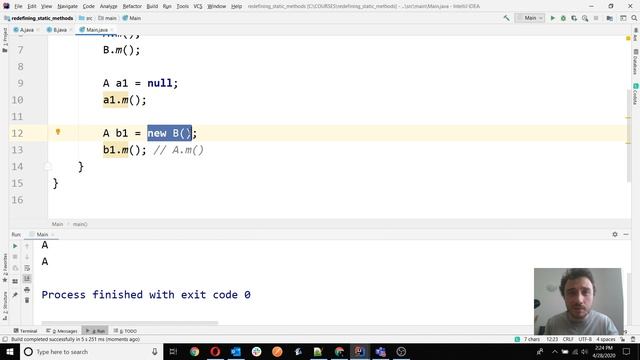Click the 12:23 caret position indicator
Image resolution: width=640 pixels, height=360 pixels.
(552, 339)
